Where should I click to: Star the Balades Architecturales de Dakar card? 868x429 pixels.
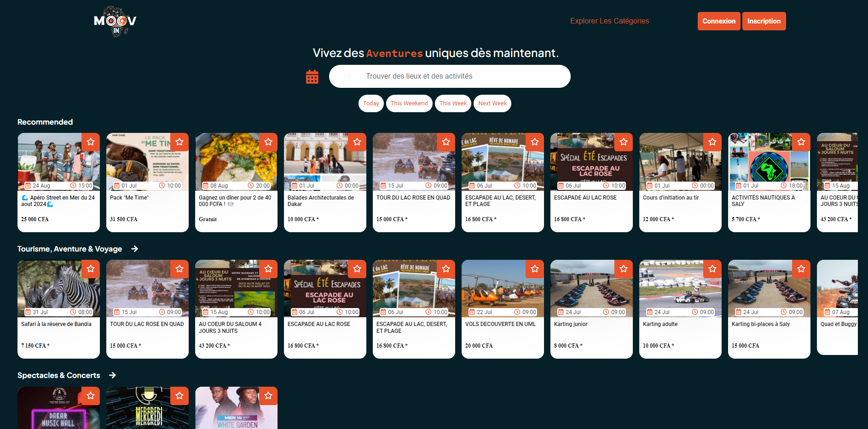[357, 142]
